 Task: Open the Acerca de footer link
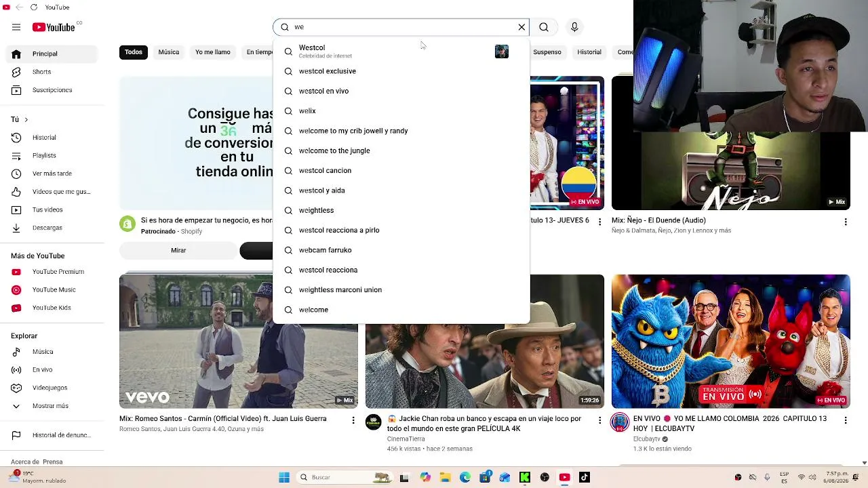point(24,462)
